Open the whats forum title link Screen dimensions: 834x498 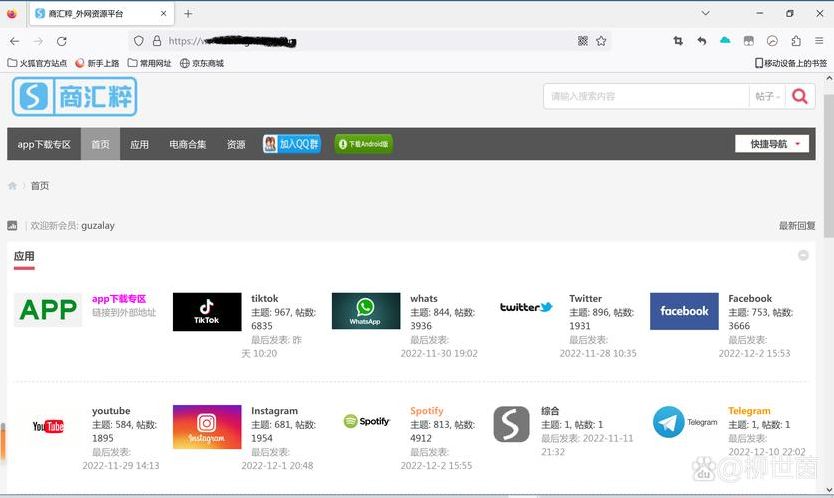click(x=423, y=298)
